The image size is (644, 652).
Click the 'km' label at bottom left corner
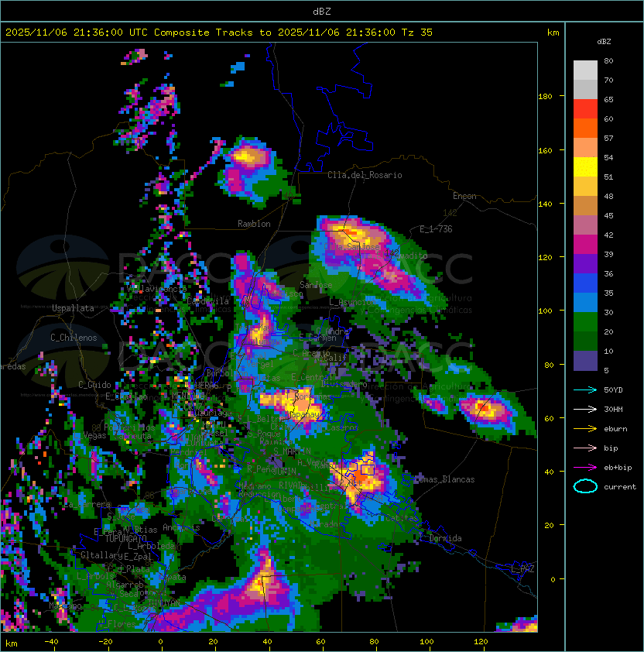tap(12, 643)
